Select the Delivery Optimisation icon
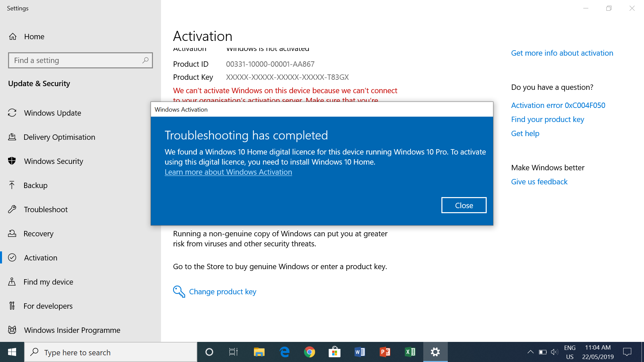 (x=12, y=137)
